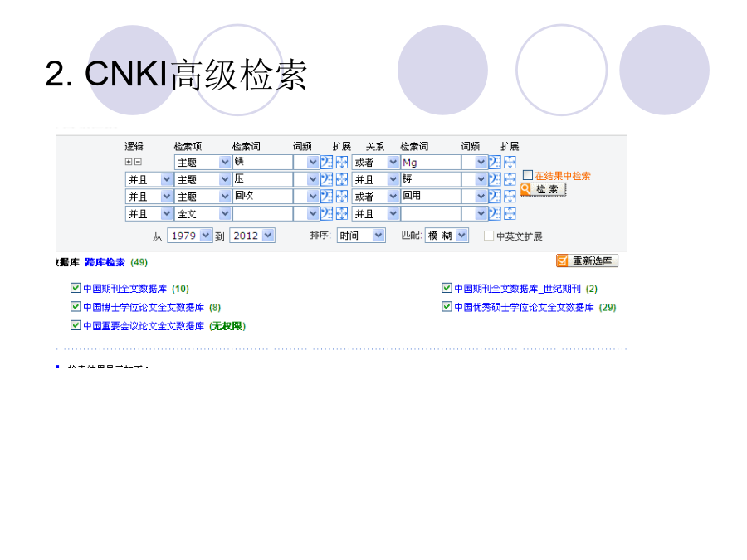747x560 pixels.
Task: Click the minus icon to remove a search row
Action: pos(138,162)
